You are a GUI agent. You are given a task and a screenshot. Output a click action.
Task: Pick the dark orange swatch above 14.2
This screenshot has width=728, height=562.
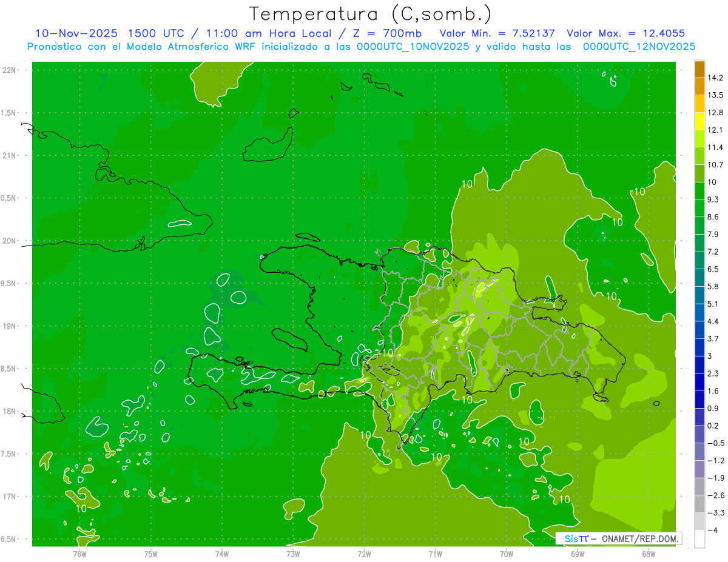point(699,69)
